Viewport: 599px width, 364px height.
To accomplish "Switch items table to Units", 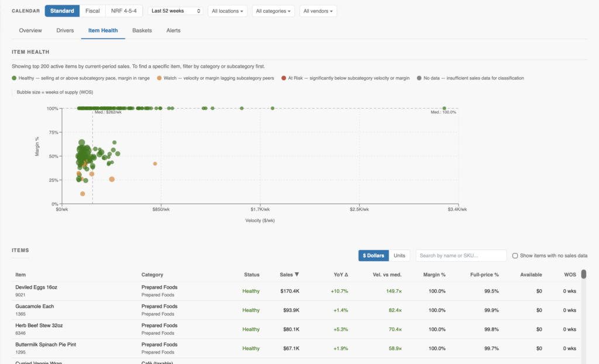I will [399, 256].
